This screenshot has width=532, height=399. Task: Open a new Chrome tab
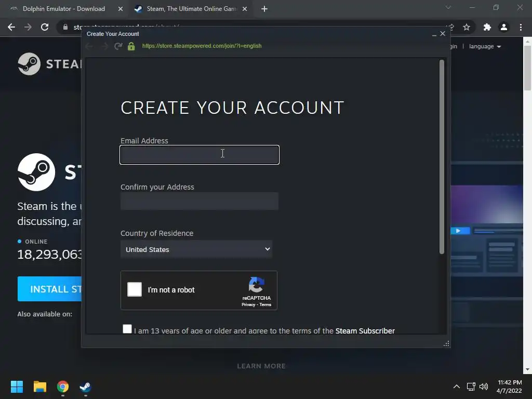pyautogui.click(x=264, y=9)
